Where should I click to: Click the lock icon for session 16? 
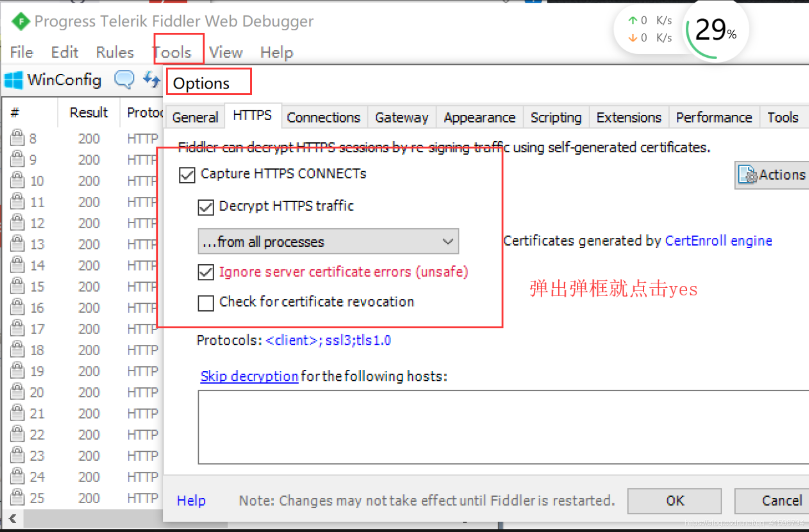(17, 307)
